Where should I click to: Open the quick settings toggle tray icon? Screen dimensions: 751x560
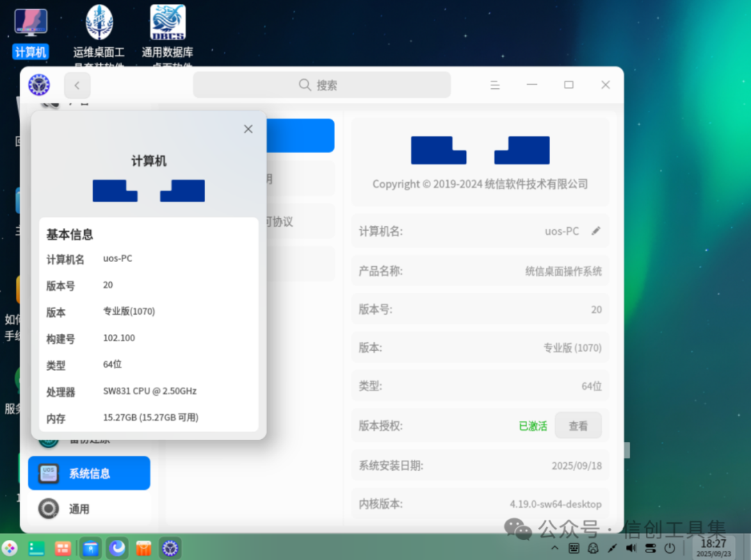650,548
